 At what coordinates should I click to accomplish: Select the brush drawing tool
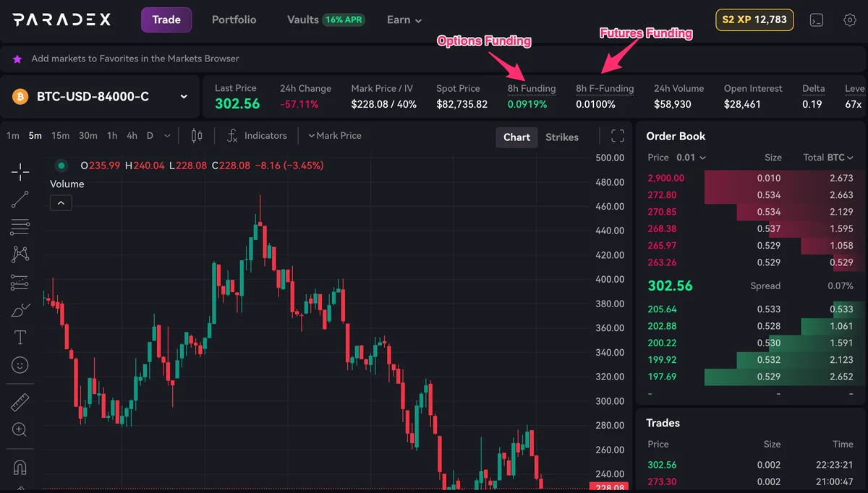20,310
